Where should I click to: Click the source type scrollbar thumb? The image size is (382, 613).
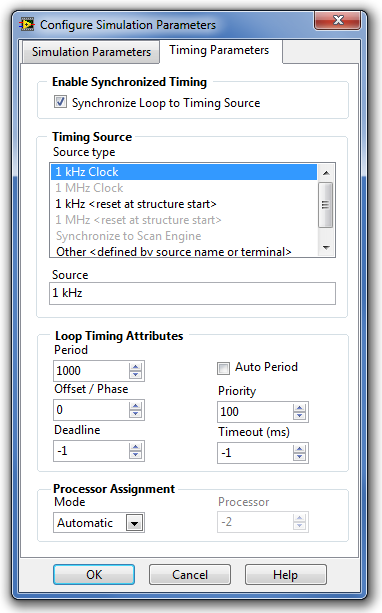[325, 204]
